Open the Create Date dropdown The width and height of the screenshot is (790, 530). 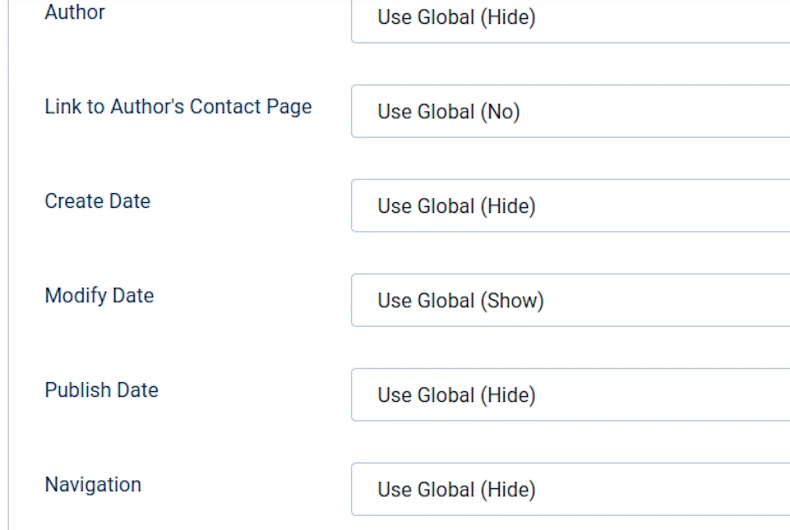tap(570, 206)
